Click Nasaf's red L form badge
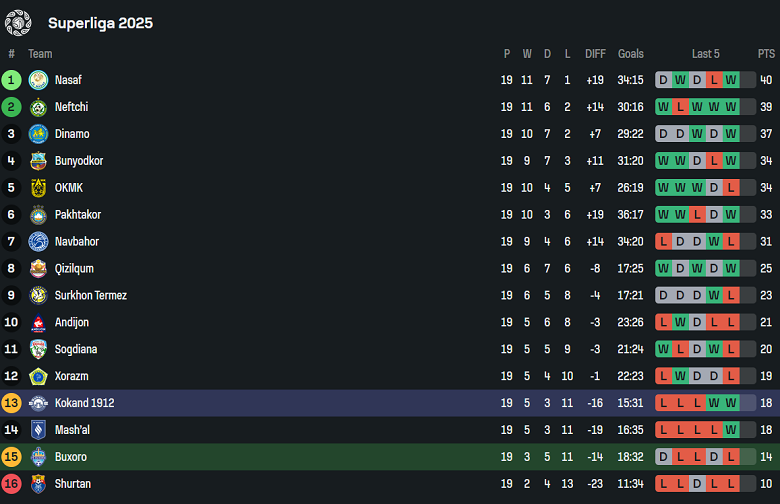 [x=714, y=80]
